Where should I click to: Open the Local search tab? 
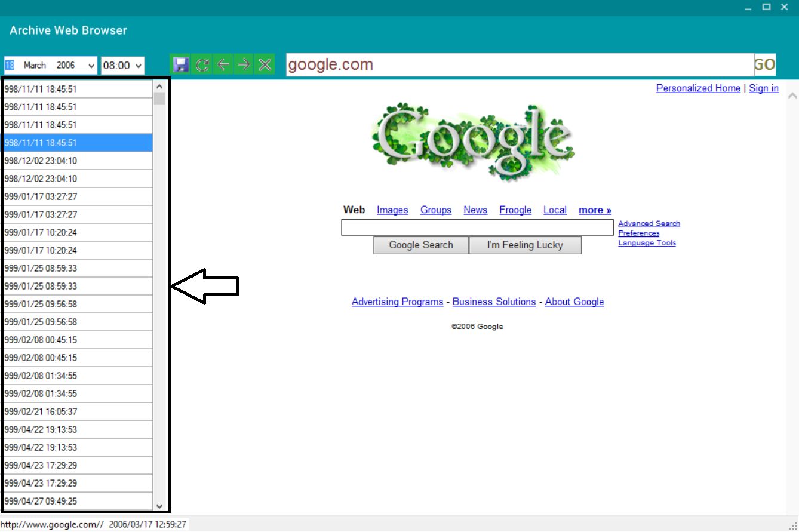555,210
